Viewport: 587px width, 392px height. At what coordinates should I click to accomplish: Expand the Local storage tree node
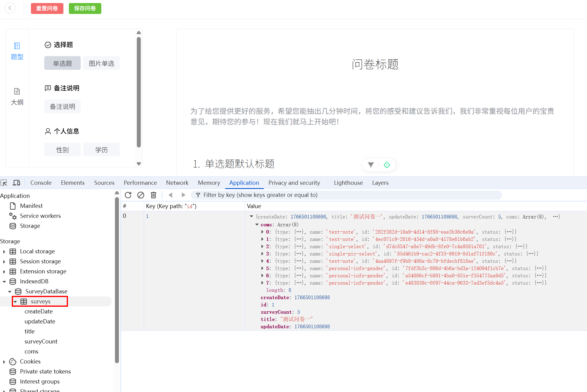[4, 252]
